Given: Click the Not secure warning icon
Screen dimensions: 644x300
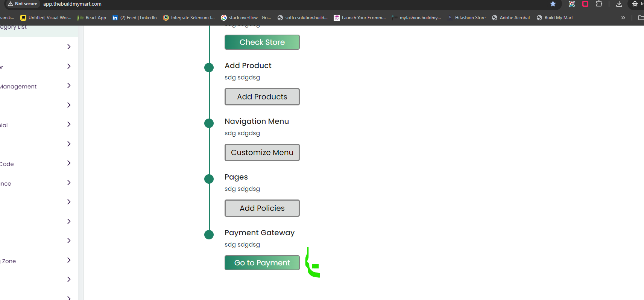Looking at the screenshot, I should 11,4.
